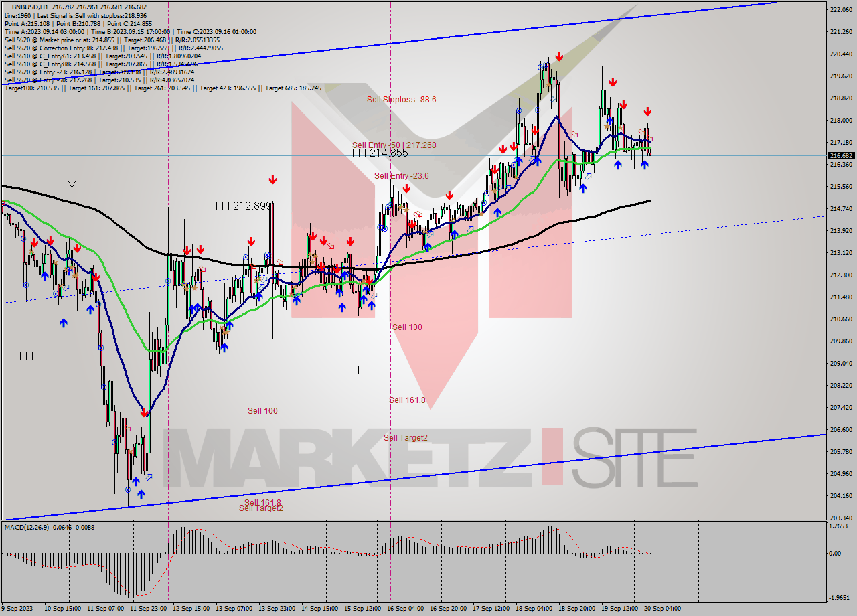Select the 219.620 price axis value
This screenshot has height=616, width=857.
840,76
